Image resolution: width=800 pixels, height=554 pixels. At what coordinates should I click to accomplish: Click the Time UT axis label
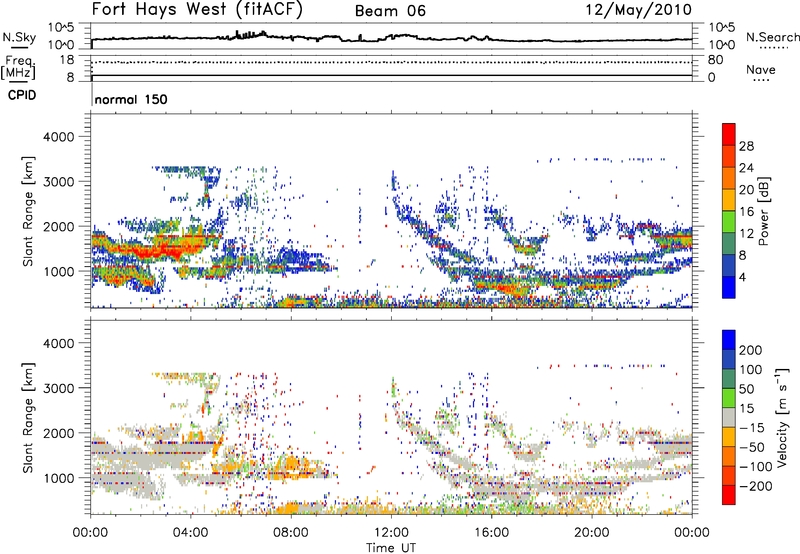(391, 547)
